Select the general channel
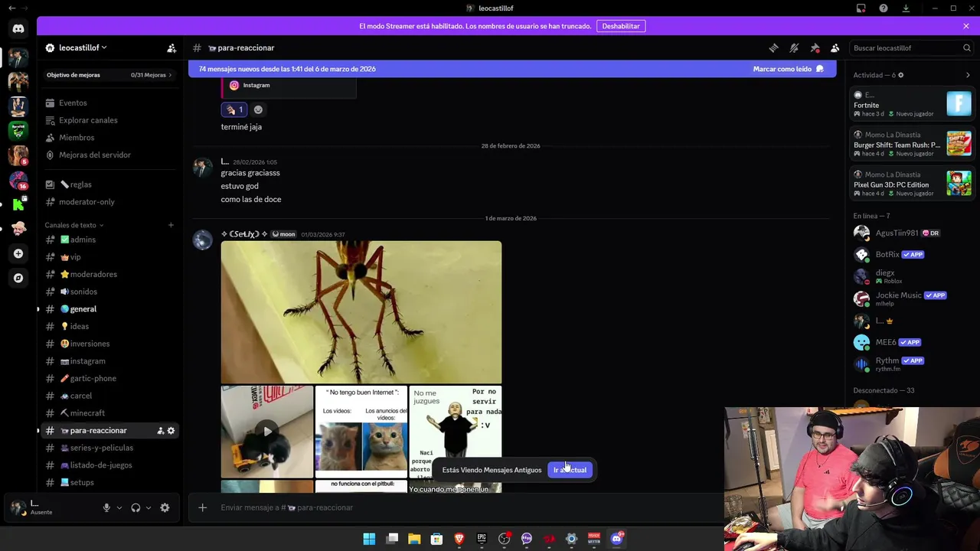Screen dimensions: 980x551 point(109,309)
